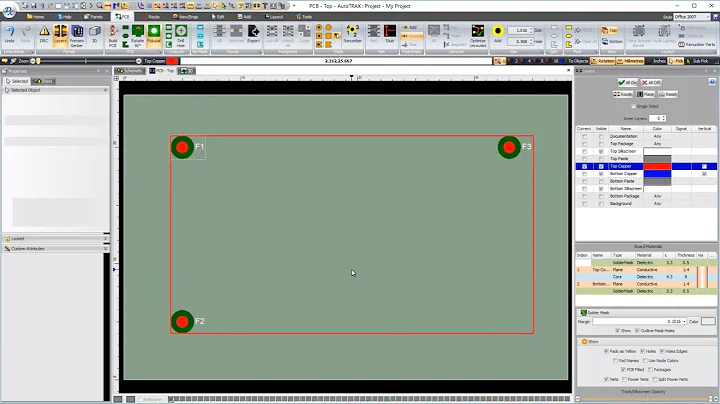Screen dimensions: 720x404
Task: Open the Tools ribbon tab
Action: click(304, 17)
